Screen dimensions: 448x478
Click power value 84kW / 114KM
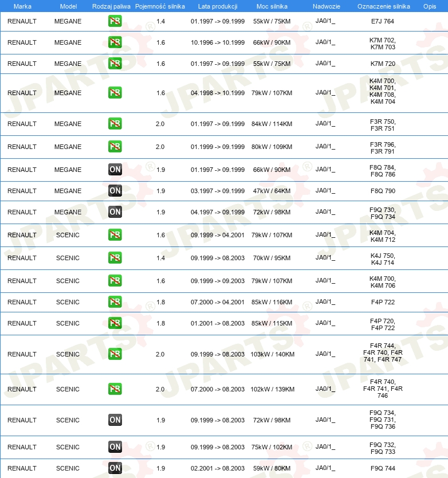[x=272, y=124]
